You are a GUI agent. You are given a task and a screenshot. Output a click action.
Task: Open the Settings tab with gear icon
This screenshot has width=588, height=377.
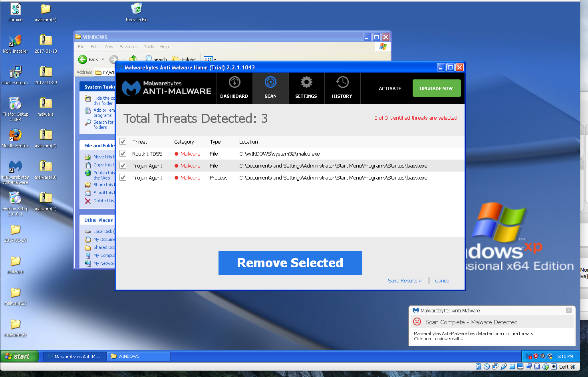click(x=306, y=88)
